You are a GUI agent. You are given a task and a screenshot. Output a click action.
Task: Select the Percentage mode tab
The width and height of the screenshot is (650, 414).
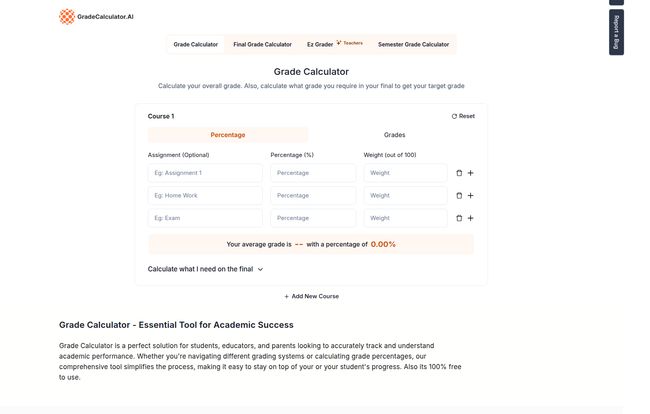click(x=228, y=135)
